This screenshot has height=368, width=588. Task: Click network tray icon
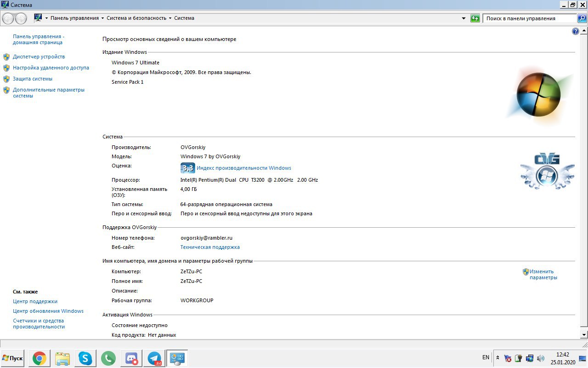[x=530, y=358]
